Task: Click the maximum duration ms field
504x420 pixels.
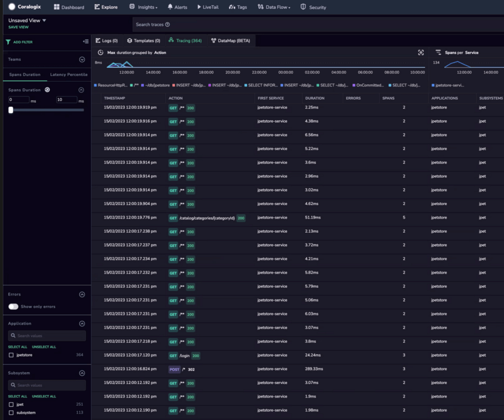Action: coord(66,99)
